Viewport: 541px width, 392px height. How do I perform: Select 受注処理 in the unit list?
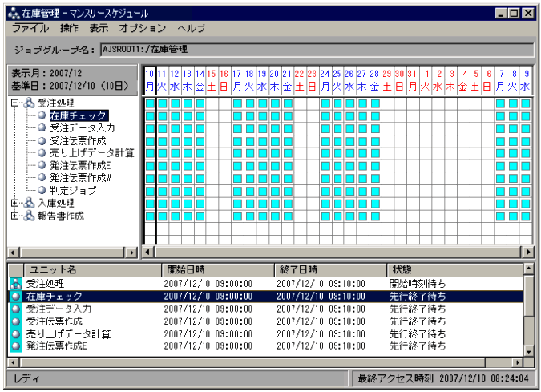[x=45, y=284]
